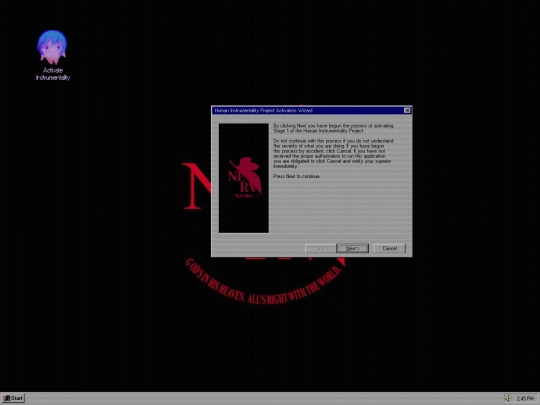Screen dimensions: 540x405
Task: Close the Human Instrumentality Project wizard window
Action: pyautogui.click(x=407, y=110)
